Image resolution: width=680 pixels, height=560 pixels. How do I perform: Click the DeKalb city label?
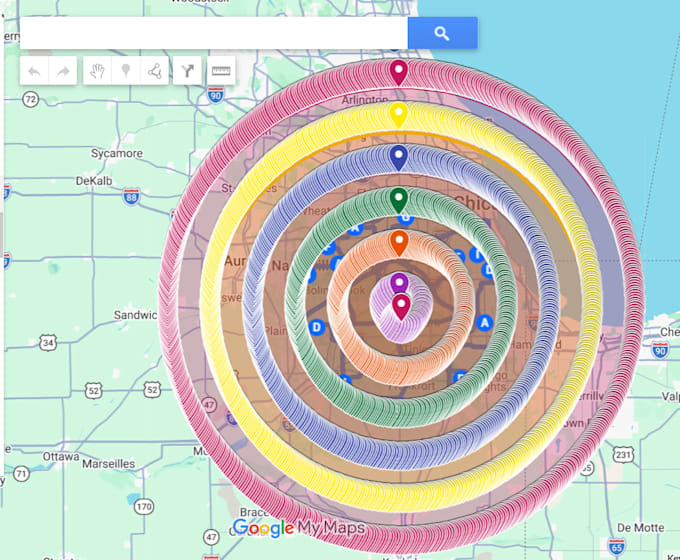94,181
